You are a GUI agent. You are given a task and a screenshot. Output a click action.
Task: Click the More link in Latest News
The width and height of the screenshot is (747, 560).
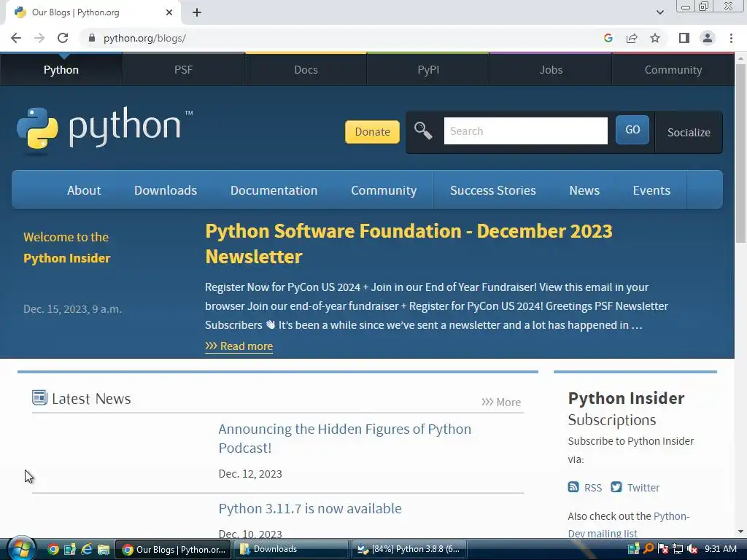click(500, 402)
